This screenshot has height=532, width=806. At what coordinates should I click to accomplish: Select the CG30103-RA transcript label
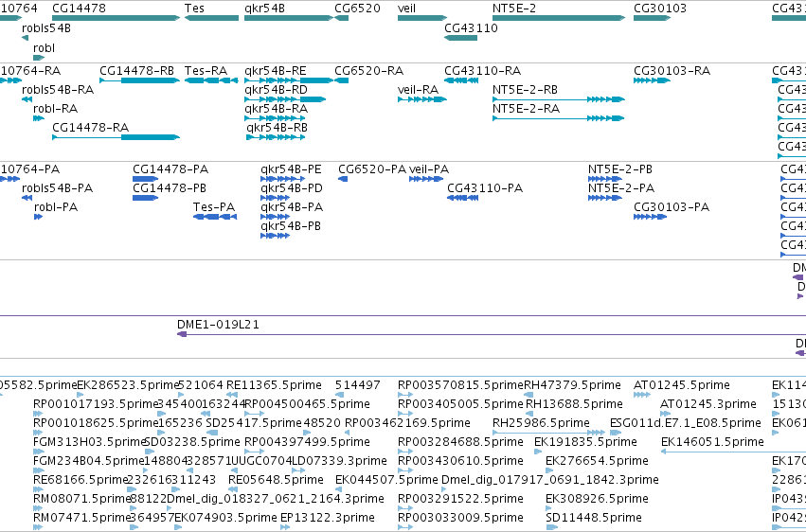tap(672, 70)
